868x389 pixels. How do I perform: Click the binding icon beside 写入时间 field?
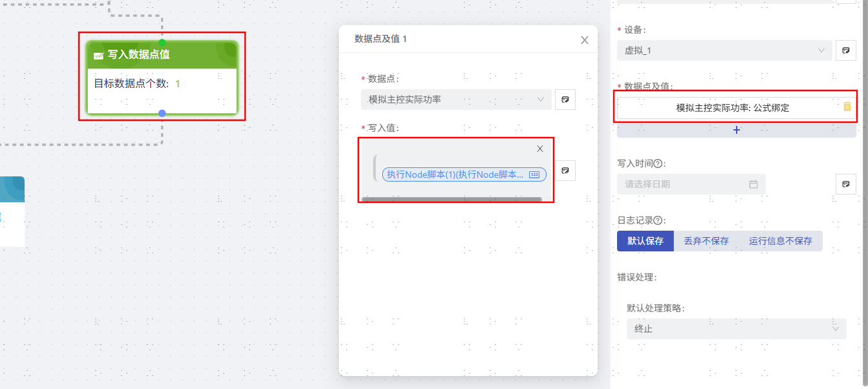coord(845,184)
